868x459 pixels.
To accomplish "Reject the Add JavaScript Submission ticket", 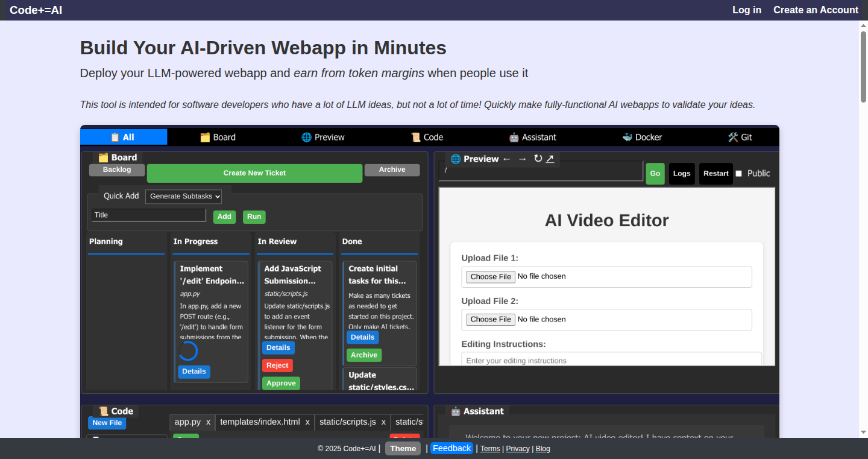I will (277, 366).
